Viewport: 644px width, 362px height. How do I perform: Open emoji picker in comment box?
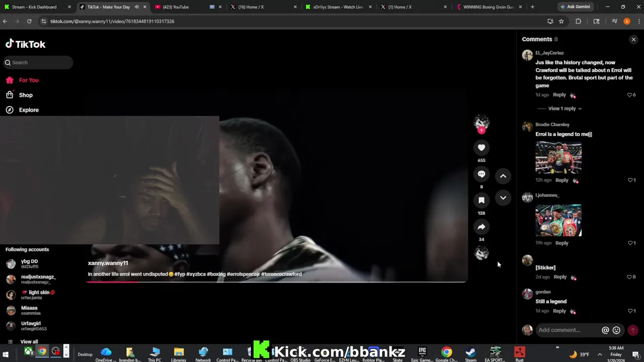[x=616, y=330]
